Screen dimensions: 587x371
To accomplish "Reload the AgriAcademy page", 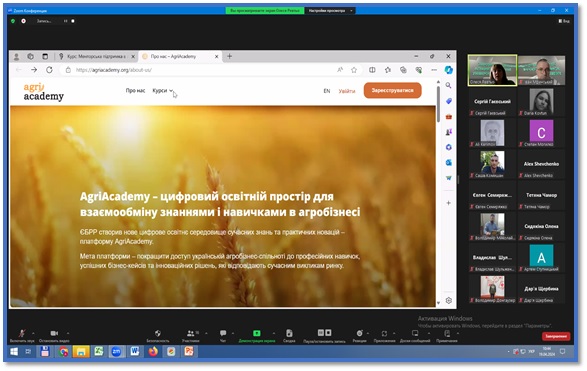I will tap(49, 70).
